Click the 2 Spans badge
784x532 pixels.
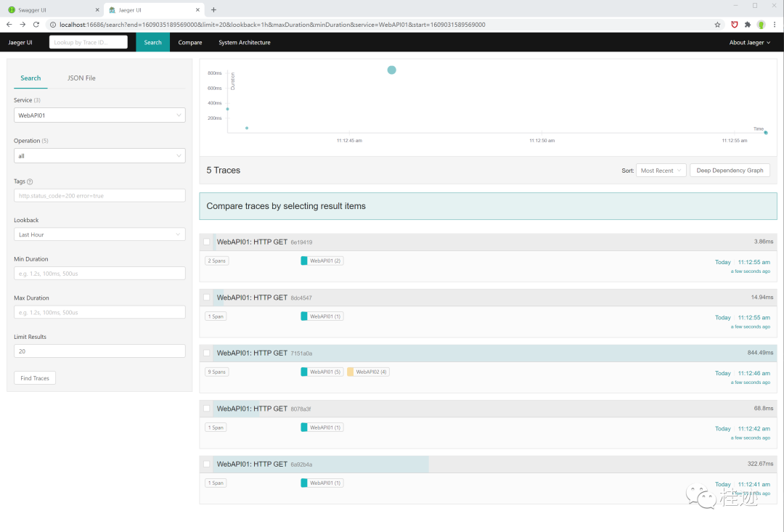[217, 261]
